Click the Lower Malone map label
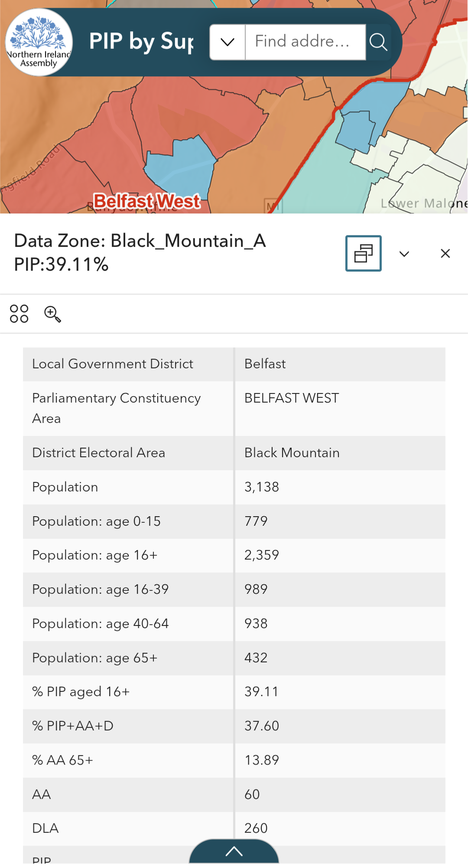Image resolution: width=468 pixels, height=868 pixels. pos(424,203)
